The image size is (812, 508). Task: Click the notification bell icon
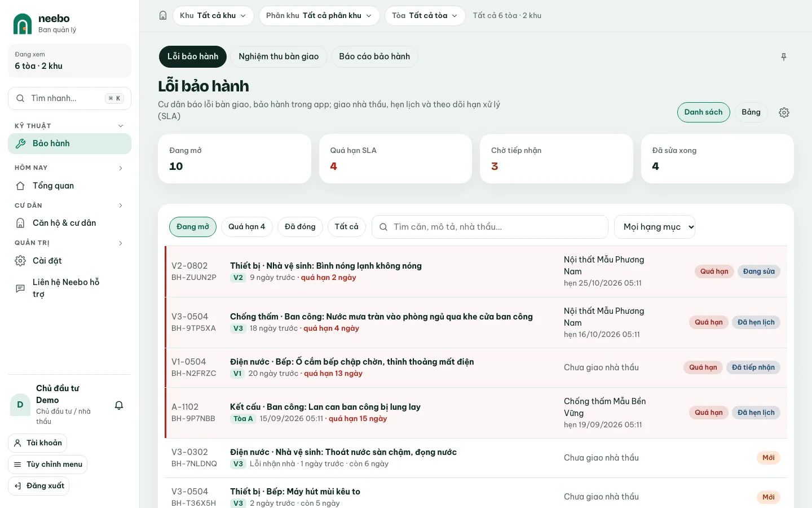click(119, 405)
